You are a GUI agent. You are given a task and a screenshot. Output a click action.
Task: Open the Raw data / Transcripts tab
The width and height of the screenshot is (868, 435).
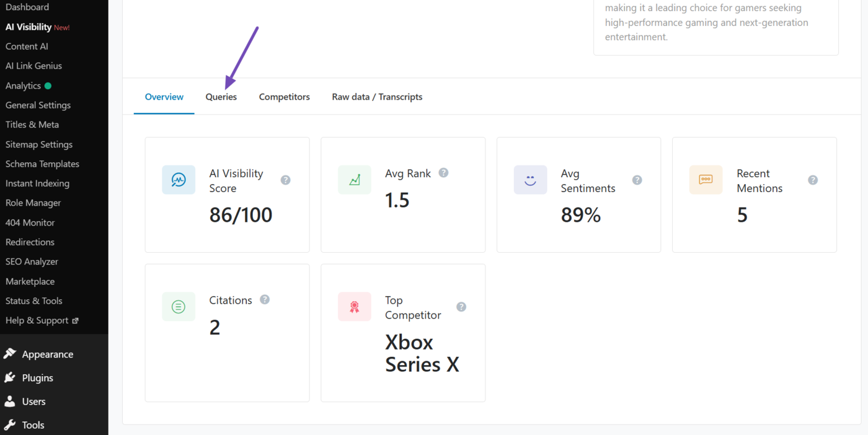[x=377, y=97]
